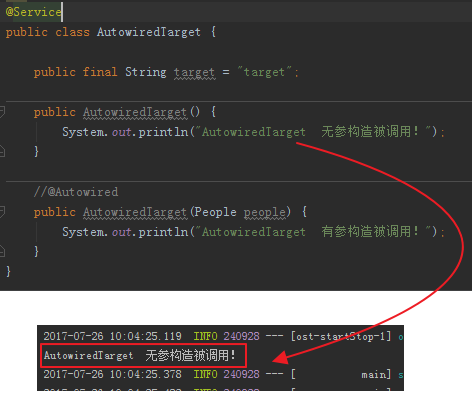Click the People parameter type
Screen dimensions: 472x402
coord(215,212)
